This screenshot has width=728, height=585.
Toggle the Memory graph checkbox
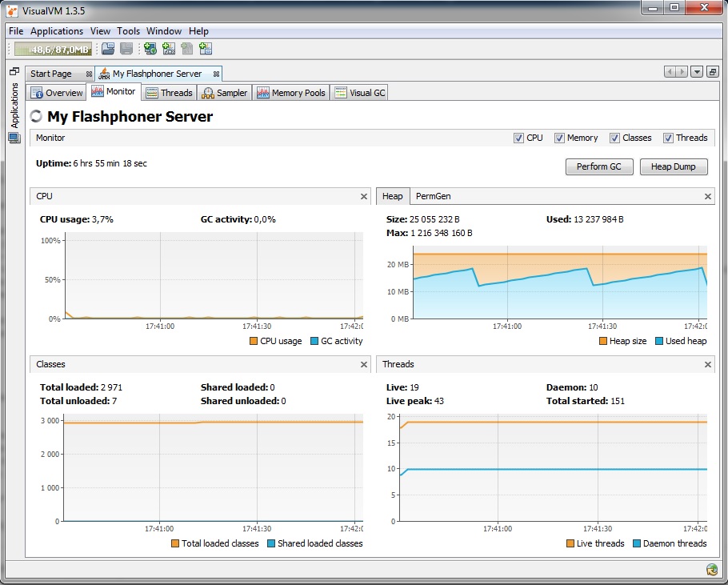coord(559,138)
